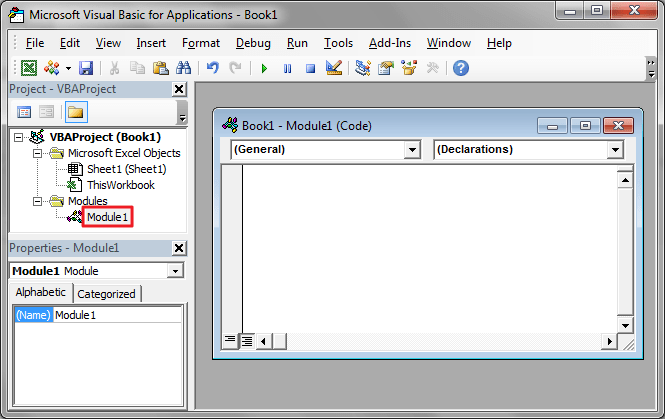Open the Properties Window toolbar icon
665x419 pixels.
[x=386, y=68]
